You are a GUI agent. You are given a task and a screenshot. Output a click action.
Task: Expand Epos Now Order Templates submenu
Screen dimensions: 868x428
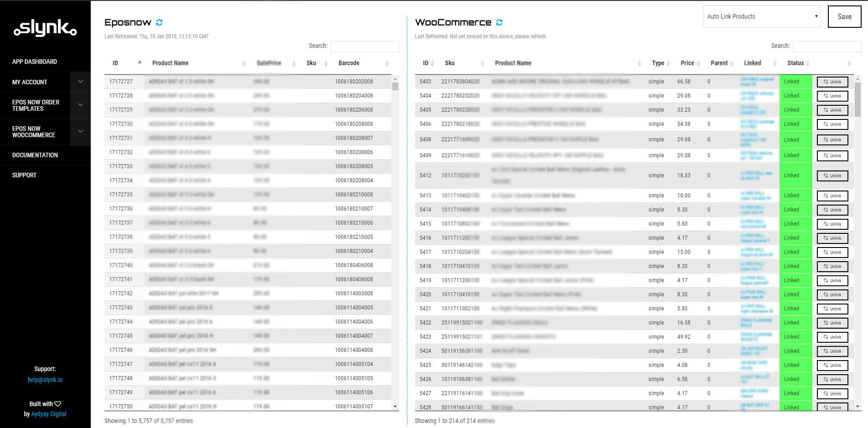point(80,105)
